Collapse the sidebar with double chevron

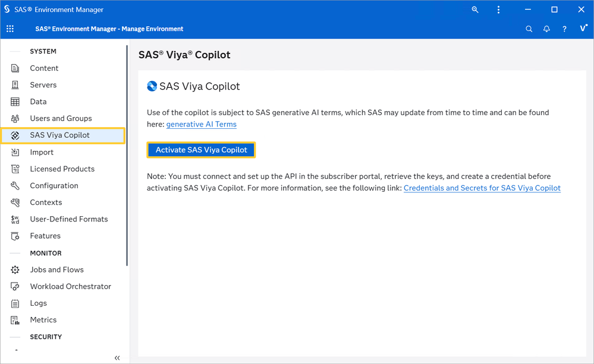coord(117,357)
